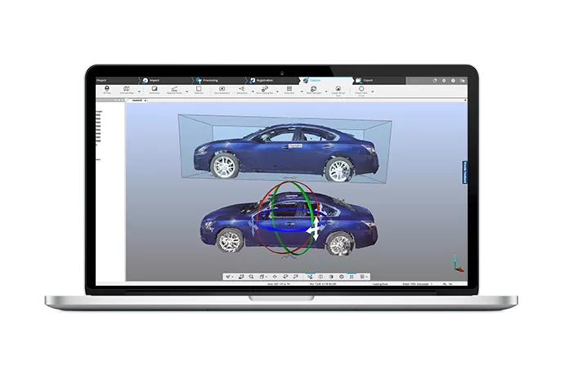This screenshot has height=392, width=564.
Task: Open the Import workflow tab
Action: coord(154,80)
